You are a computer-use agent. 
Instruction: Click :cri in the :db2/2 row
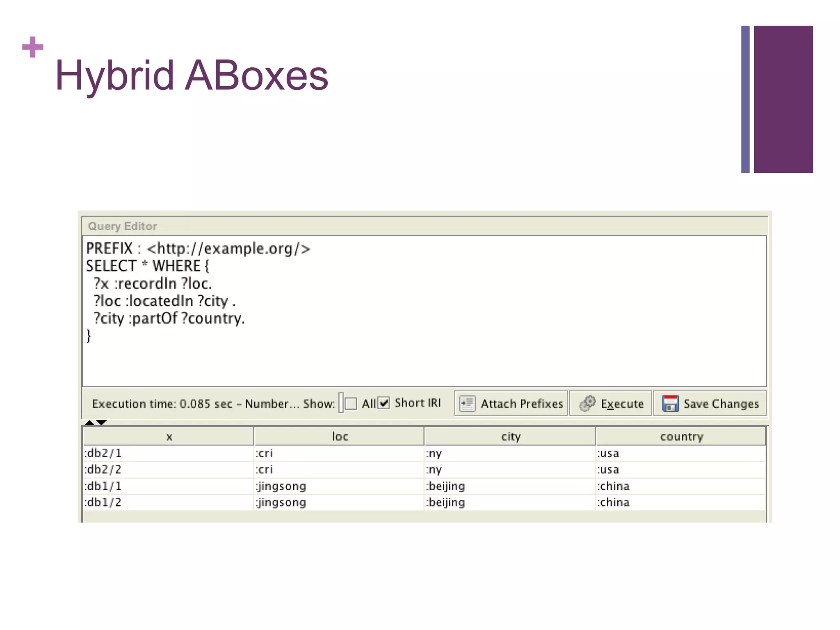pos(339,470)
